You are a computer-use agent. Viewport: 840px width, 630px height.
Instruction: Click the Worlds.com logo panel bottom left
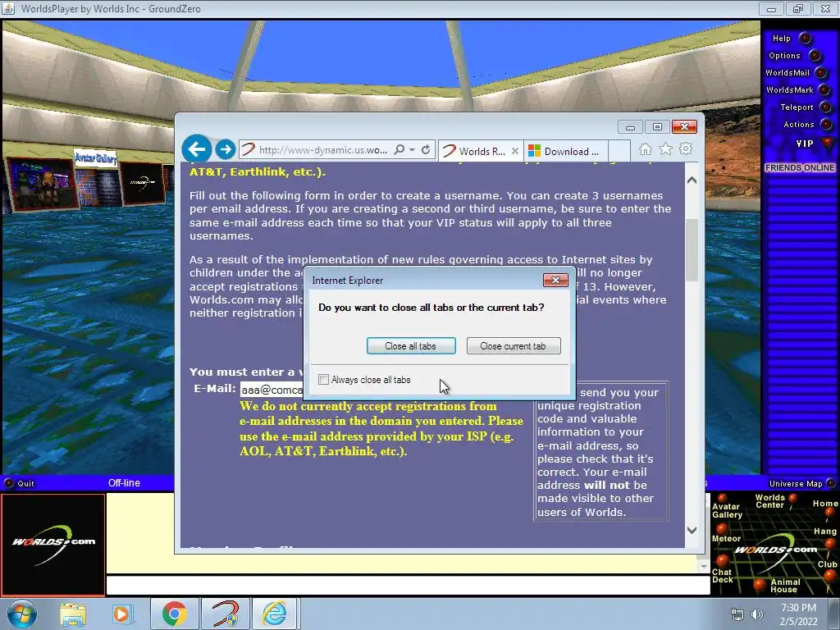pos(52,545)
